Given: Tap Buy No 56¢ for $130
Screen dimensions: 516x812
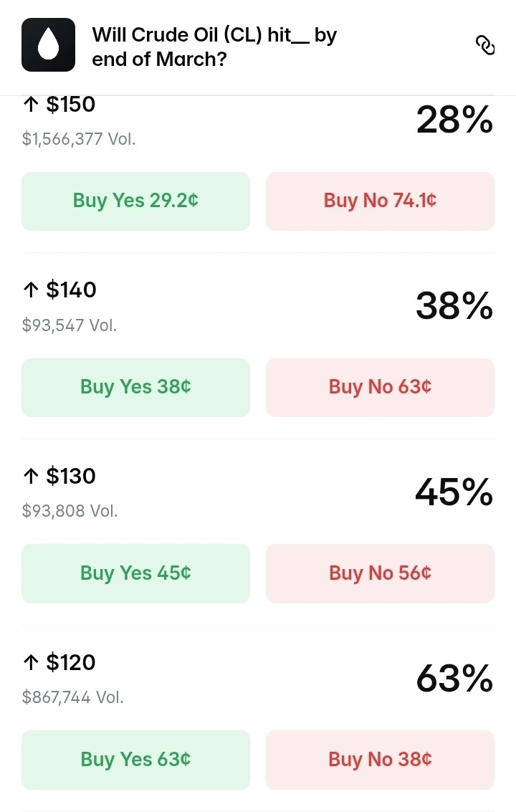Looking at the screenshot, I should (380, 573).
